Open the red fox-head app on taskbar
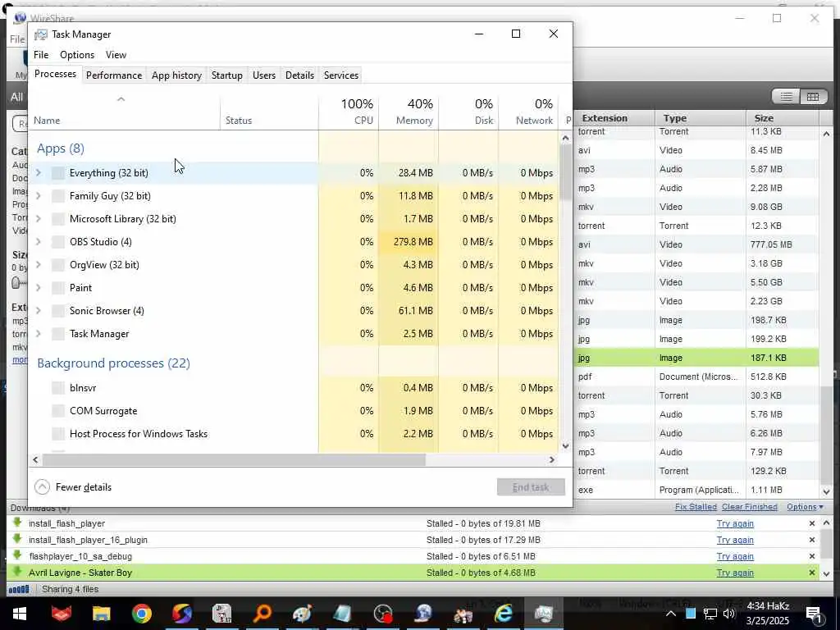The width and height of the screenshot is (840, 630). 61,614
